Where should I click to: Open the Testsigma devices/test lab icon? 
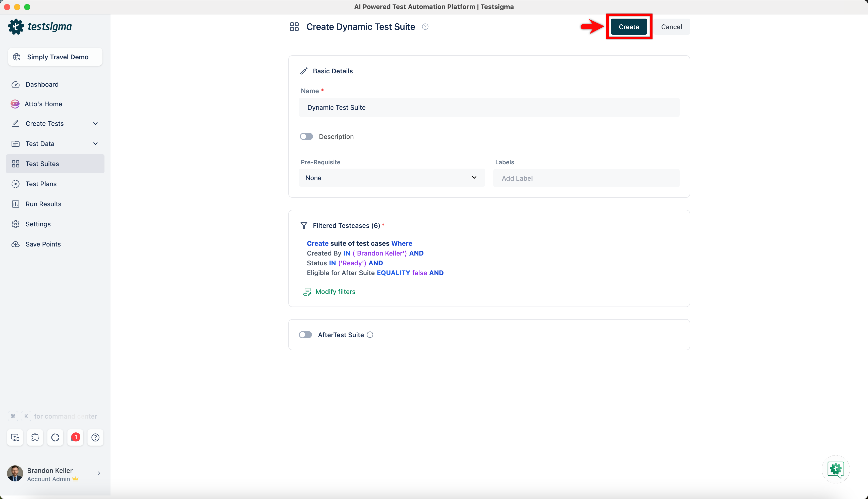point(15,437)
